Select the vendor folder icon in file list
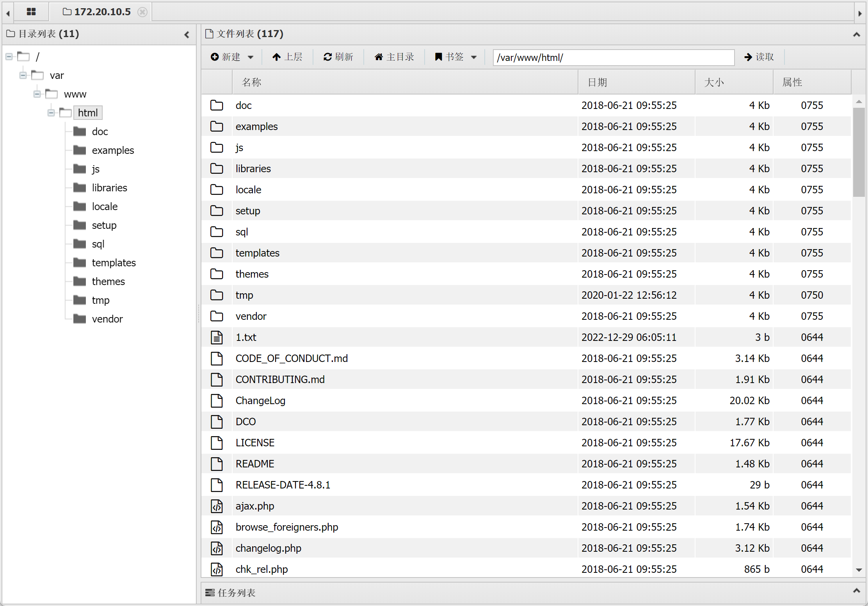Screen dimensions: 868x606 tap(217, 316)
